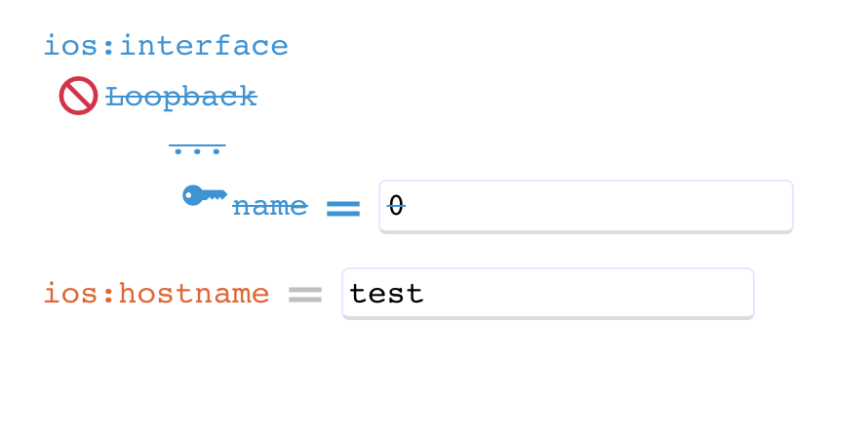Click the blue equals sign after name

[343, 209]
